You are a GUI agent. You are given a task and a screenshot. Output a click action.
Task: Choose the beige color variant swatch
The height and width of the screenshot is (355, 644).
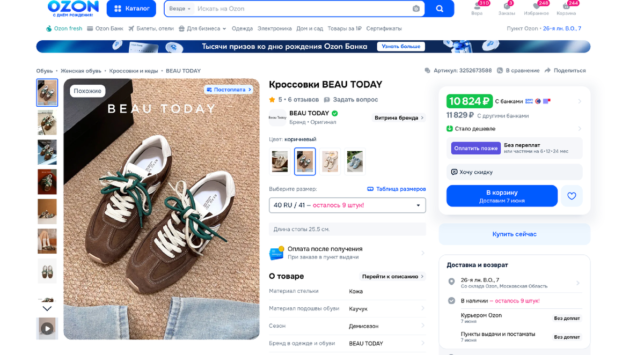pyautogui.click(x=330, y=161)
